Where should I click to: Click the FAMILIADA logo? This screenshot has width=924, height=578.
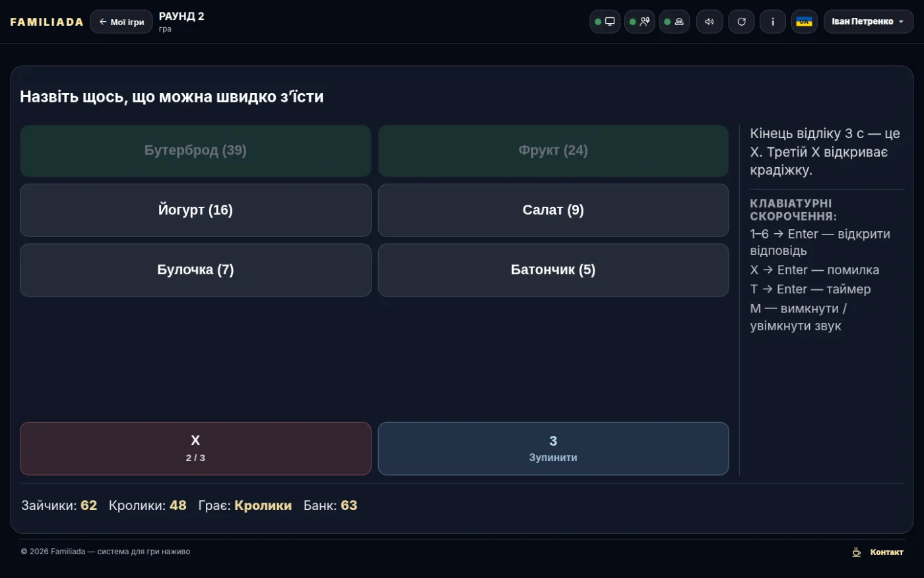tap(47, 22)
